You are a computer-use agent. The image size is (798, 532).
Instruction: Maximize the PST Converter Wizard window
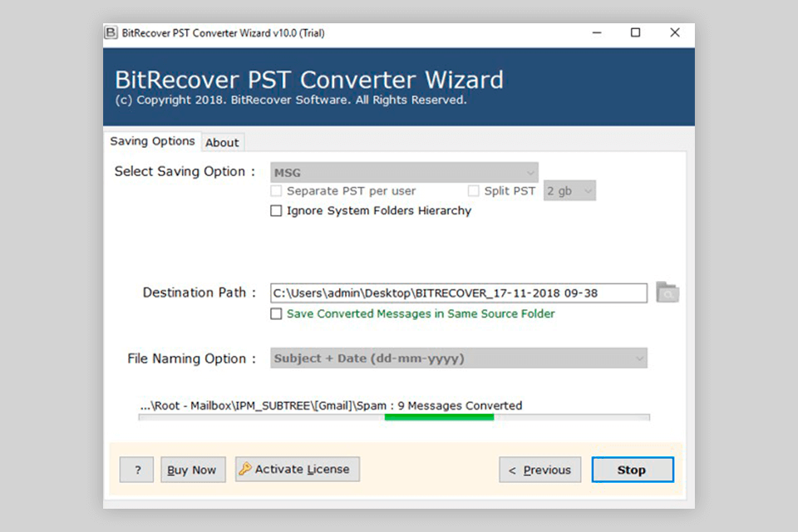coord(635,32)
